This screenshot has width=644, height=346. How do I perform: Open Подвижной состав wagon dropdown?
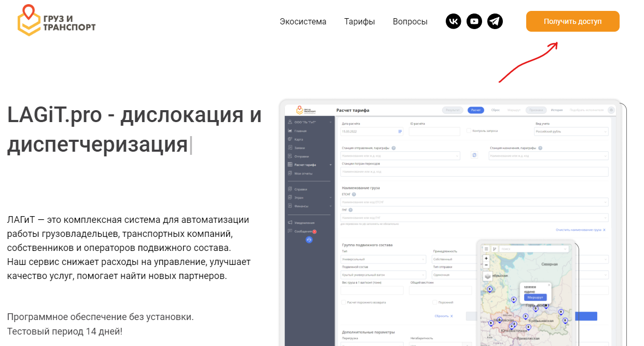tap(383, 274)
